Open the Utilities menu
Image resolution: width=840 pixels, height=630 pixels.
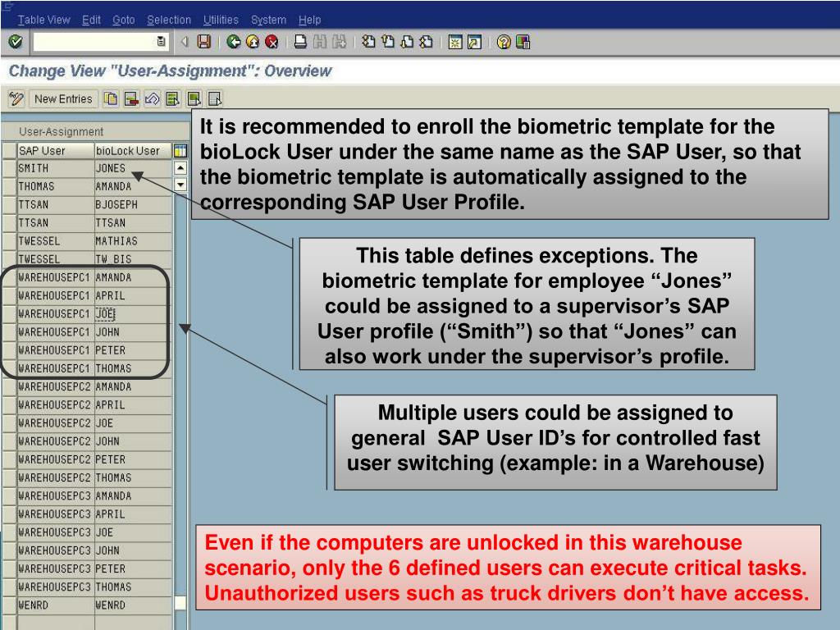pyautogui.click(x=221, y=20)
